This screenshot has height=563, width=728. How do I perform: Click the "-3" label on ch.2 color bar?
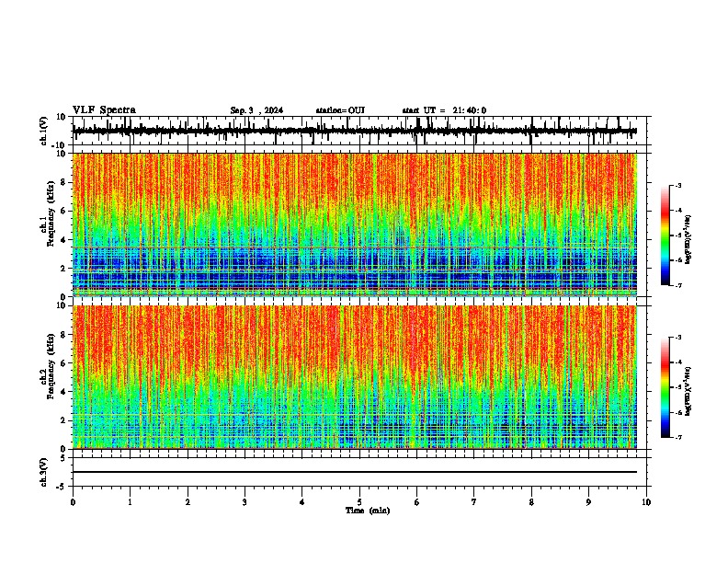(678, 338)
